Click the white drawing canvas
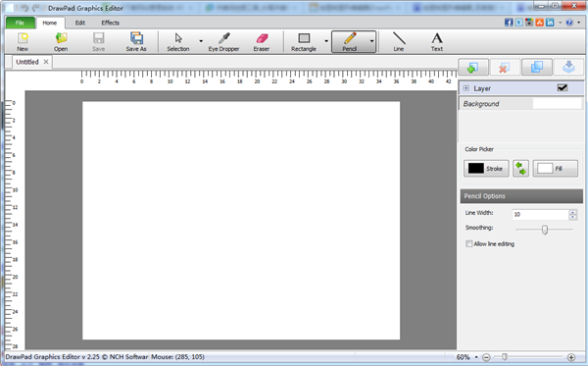588x366 pixels. click(241, 221)
